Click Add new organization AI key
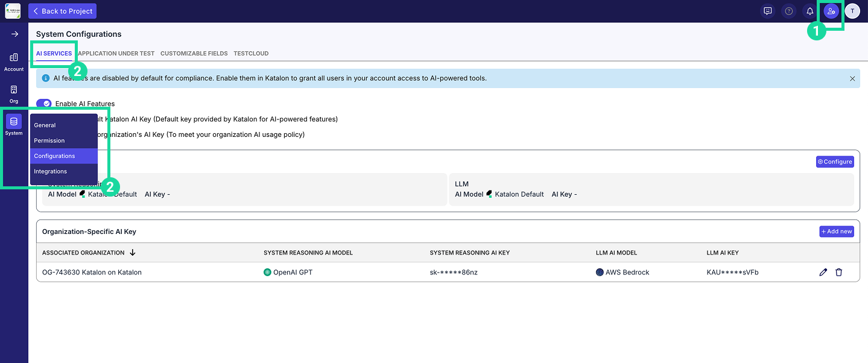 coord(837,232)
